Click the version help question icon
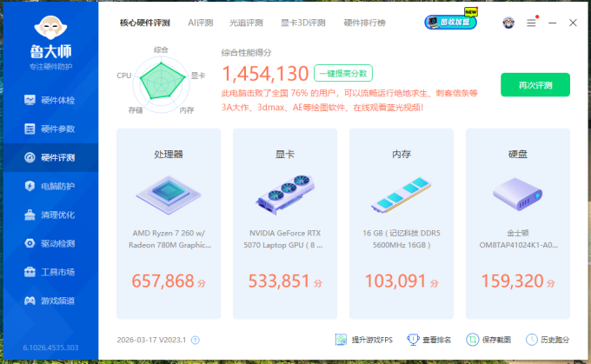Viewport: 591px width, 364px height. (x=196, y=341)
